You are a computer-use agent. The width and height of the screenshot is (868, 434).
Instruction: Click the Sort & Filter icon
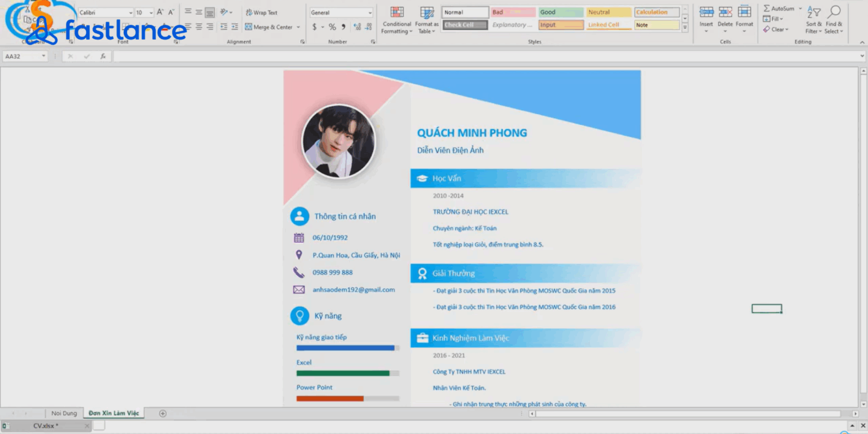click(x=814, y=12)
